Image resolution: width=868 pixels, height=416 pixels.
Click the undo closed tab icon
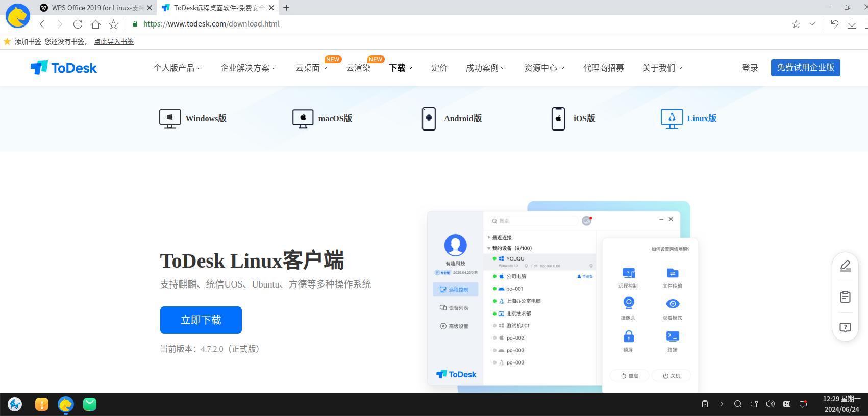pos(834,24)
